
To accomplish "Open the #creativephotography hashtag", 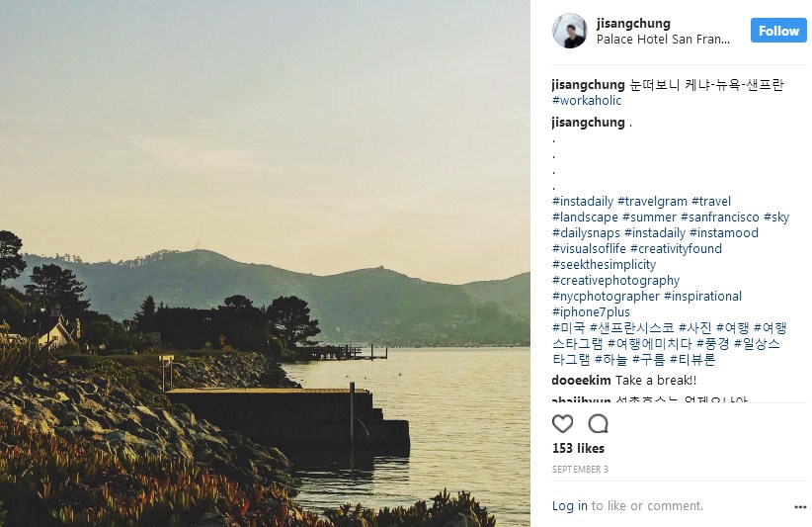I will click(x=615, y=281).
